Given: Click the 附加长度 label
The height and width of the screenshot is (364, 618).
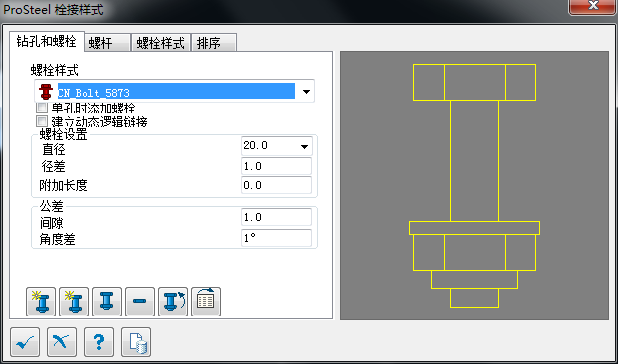Looking at the screenshot, I should tap(63, 185).
